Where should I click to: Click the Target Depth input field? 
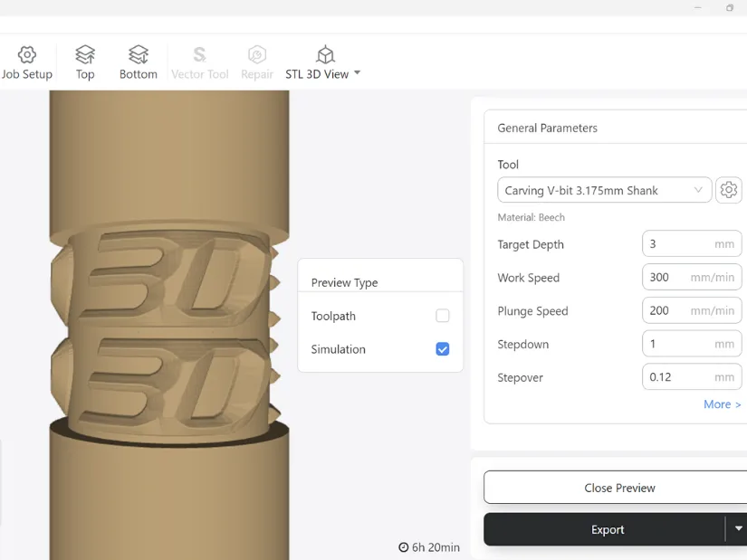[x=679, y=244]
